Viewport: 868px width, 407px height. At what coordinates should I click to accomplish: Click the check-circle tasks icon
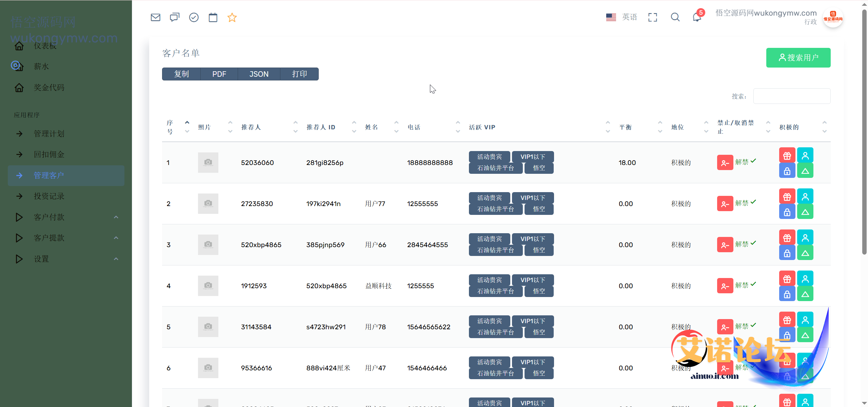point(194,17)
